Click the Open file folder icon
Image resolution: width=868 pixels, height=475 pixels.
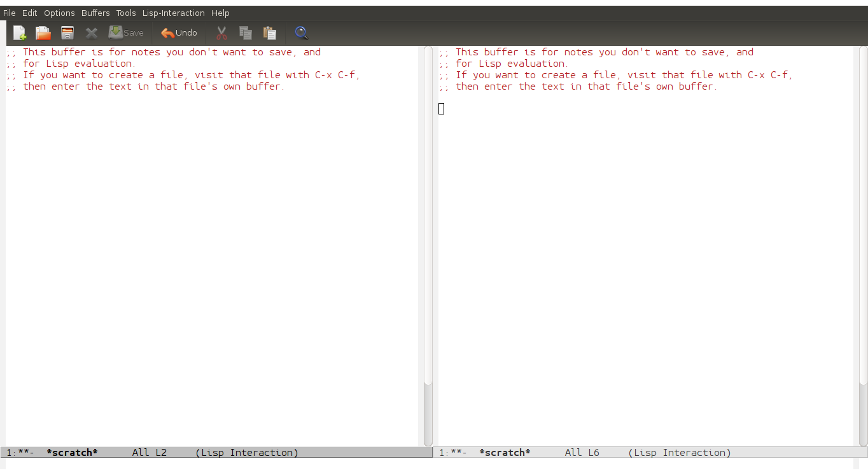tap(43, 32)
